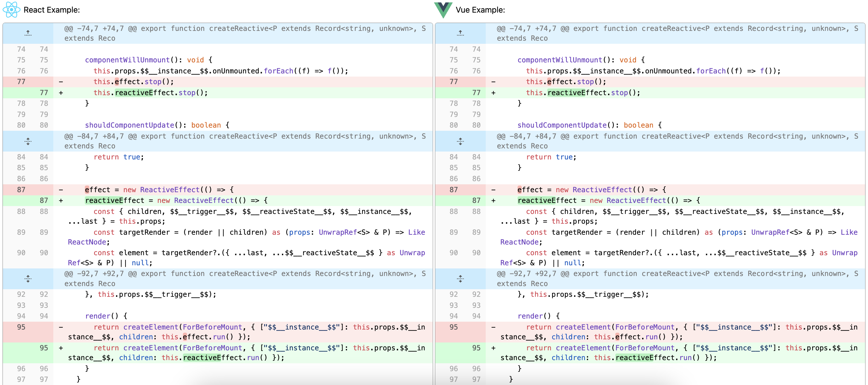868x385 pixels.
Task: Click the minus marker on React line 87
Action: [61, 189]
